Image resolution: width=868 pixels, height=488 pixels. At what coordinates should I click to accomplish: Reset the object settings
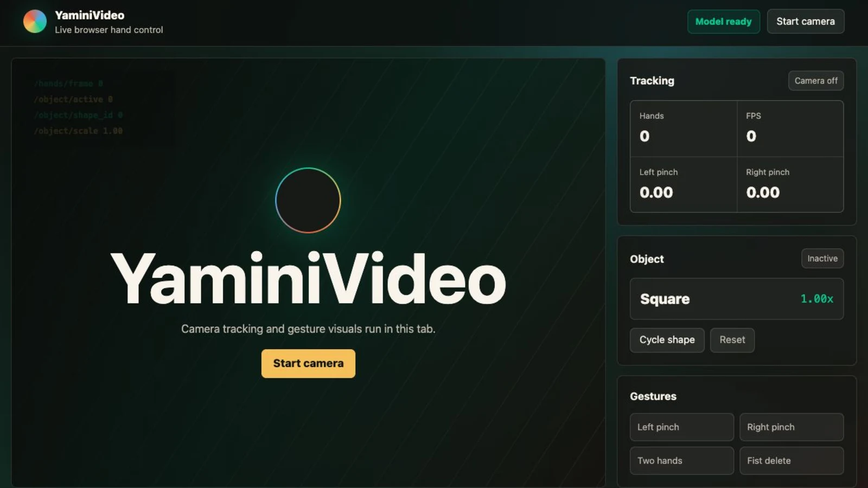coord(732,340)
